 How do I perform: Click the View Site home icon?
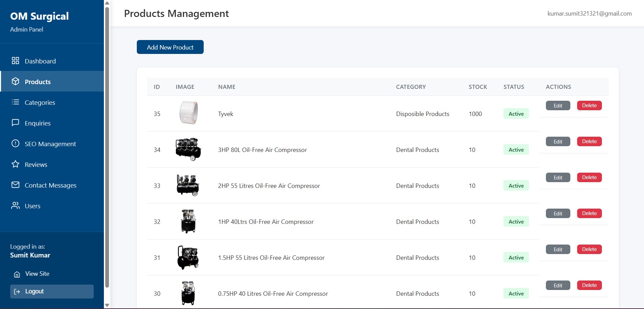click(17, 274)
